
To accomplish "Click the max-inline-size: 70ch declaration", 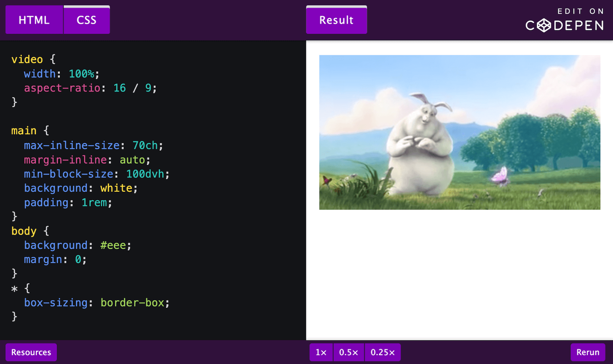I will [x=93, y=145].
